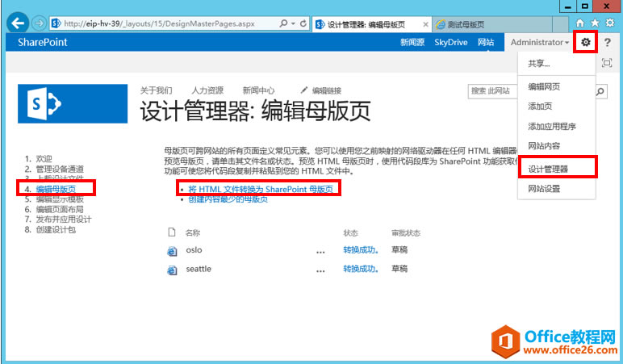Choose 网站内容 from settings menu
This screenshot has width=623, height=364.
[544, 146]
